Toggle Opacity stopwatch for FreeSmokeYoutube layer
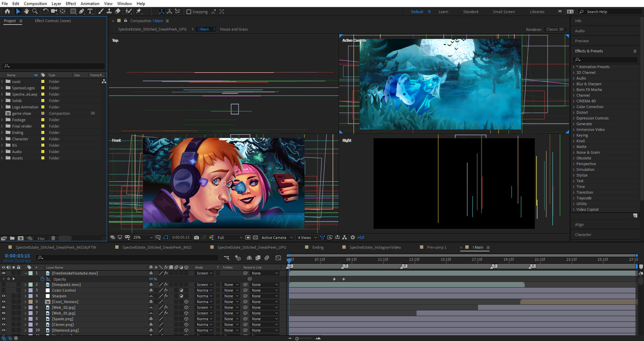The image size is (644, 341). (42, 279)
